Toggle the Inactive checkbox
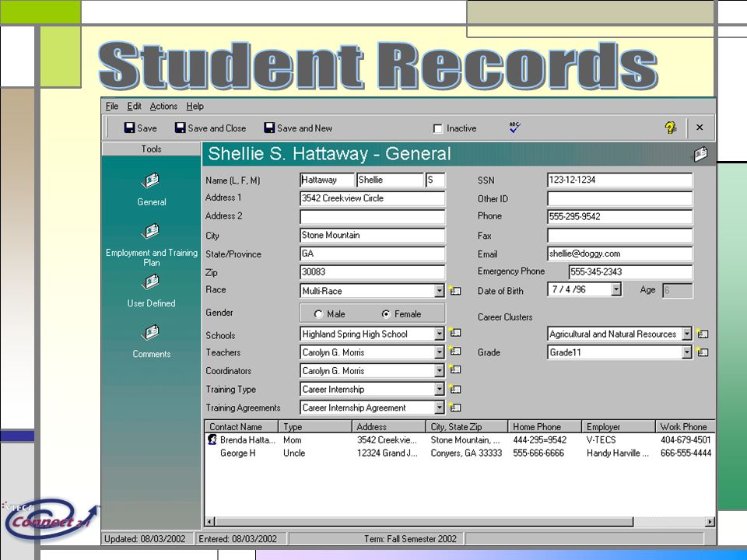This screenshot has height=560, width=747. 438,128
